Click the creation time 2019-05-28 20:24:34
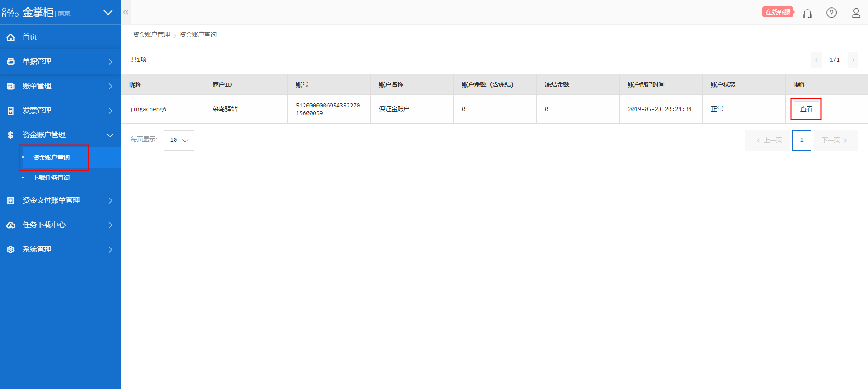Image resolution: width=868 pixels, height=389 pixels. (x=659, y=109)
